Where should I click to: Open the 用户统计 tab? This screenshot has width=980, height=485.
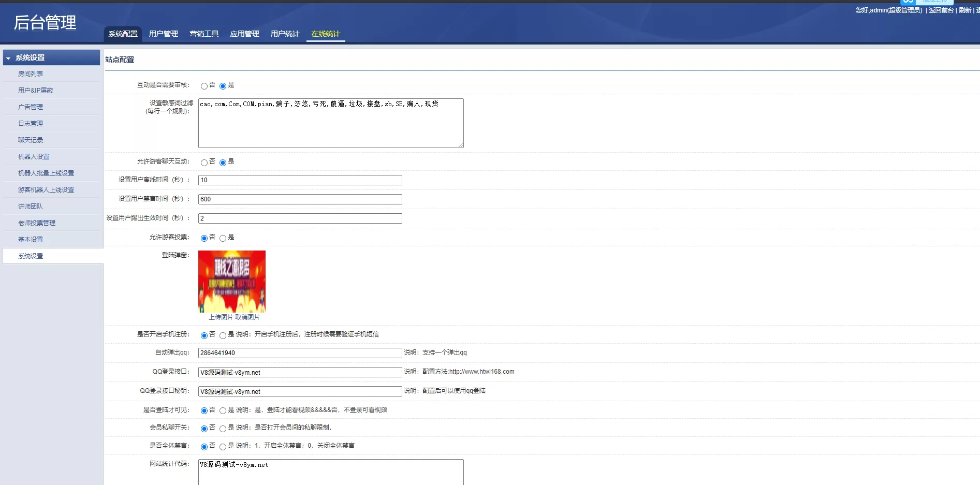click(285, 34)
